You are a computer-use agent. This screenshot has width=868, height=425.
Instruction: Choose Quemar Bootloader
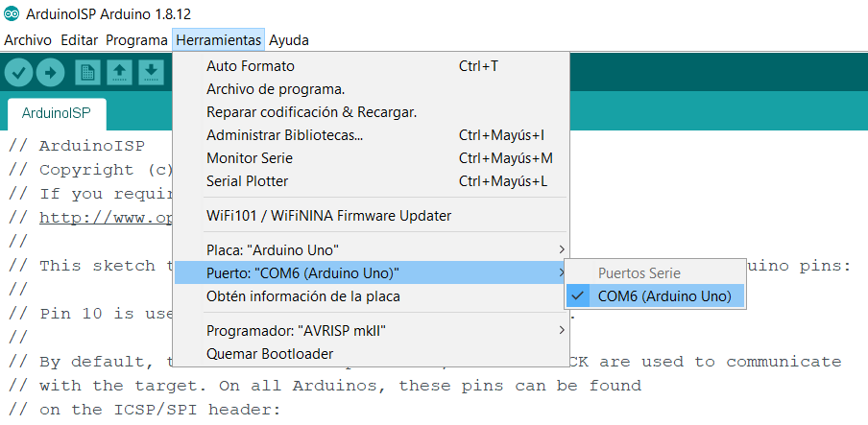[270, 354]
